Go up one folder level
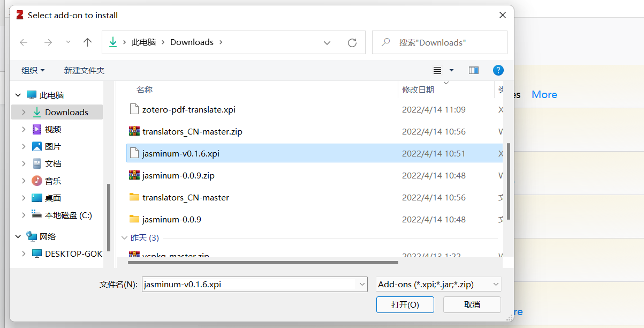 [x=88, y=42]
